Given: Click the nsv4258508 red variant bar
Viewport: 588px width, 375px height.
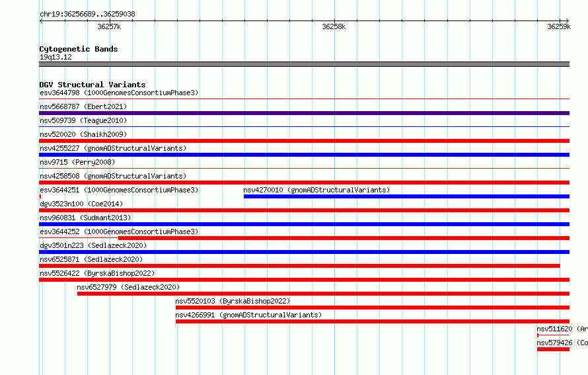Looking at the screenshot, I should pyautogui.click(x=304, y=183).
